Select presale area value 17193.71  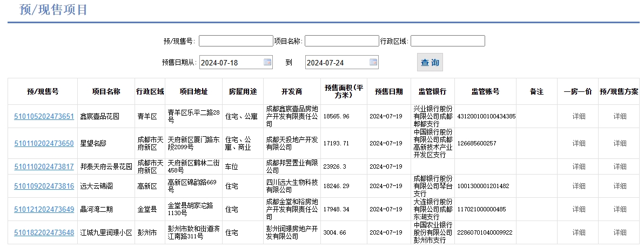point(337,143)
